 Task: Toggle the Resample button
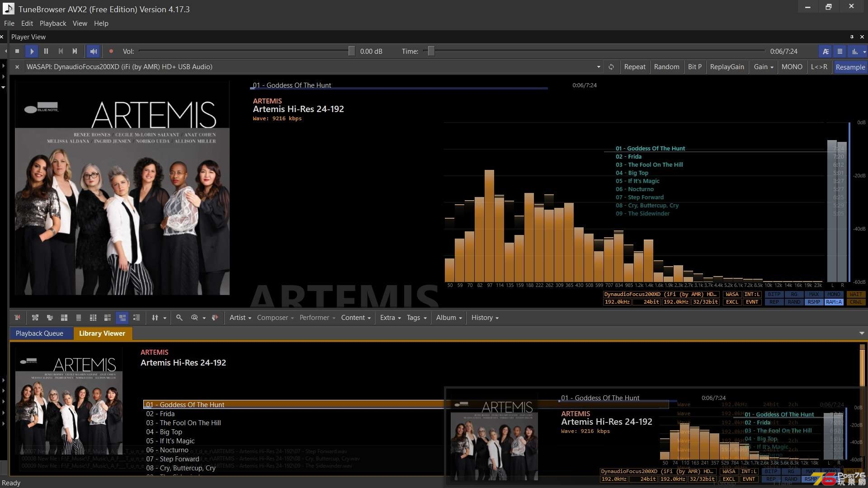coord(850,67)
